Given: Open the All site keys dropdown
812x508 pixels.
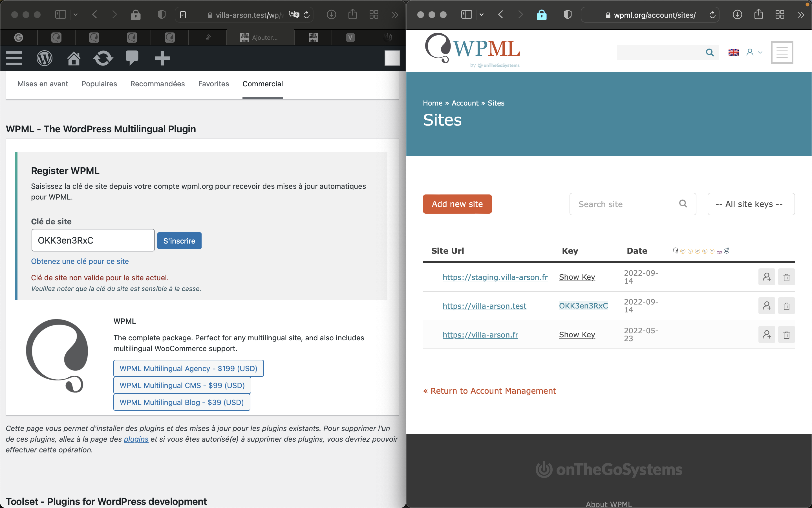Looking at the screenshot, I should 751,204.
